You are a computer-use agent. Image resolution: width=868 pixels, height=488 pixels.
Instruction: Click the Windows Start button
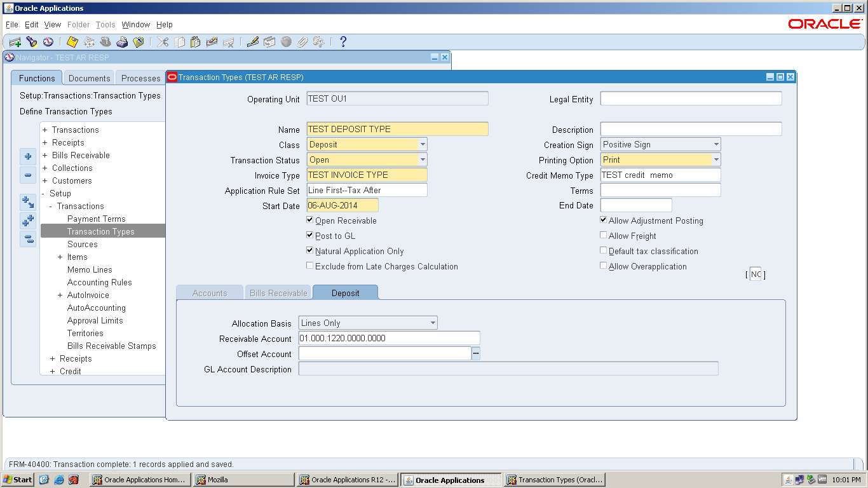coord(18,480)
